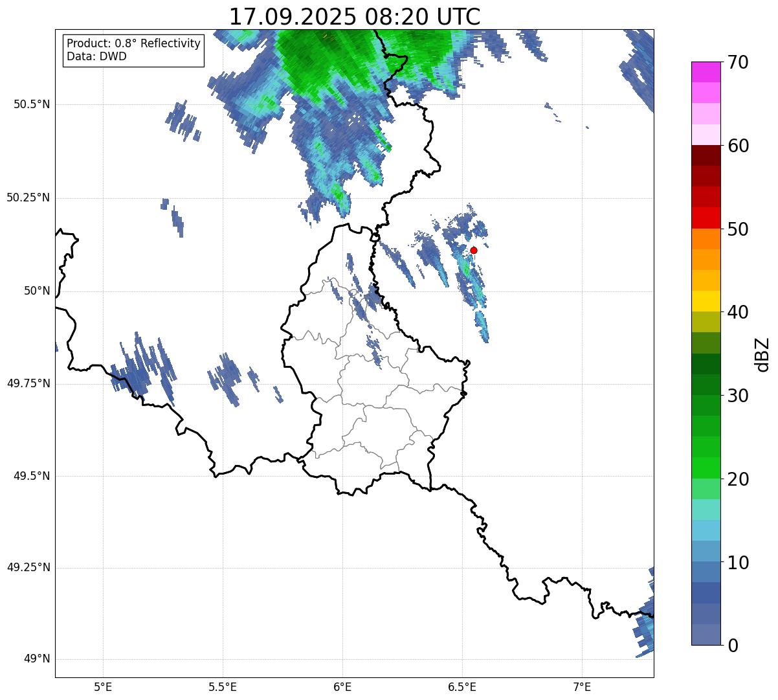Click the yellow swatch just above 40 dBZ
The image size is (778, 700).
pos(706,301)
